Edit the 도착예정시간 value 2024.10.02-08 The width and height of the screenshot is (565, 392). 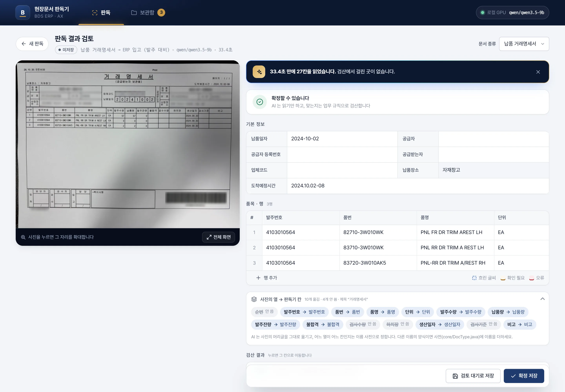[x=418, y=186]
